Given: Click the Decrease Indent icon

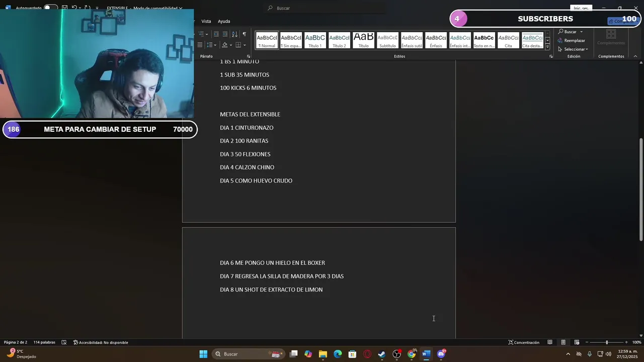Looking at the screenshot, I should point(216,34).
